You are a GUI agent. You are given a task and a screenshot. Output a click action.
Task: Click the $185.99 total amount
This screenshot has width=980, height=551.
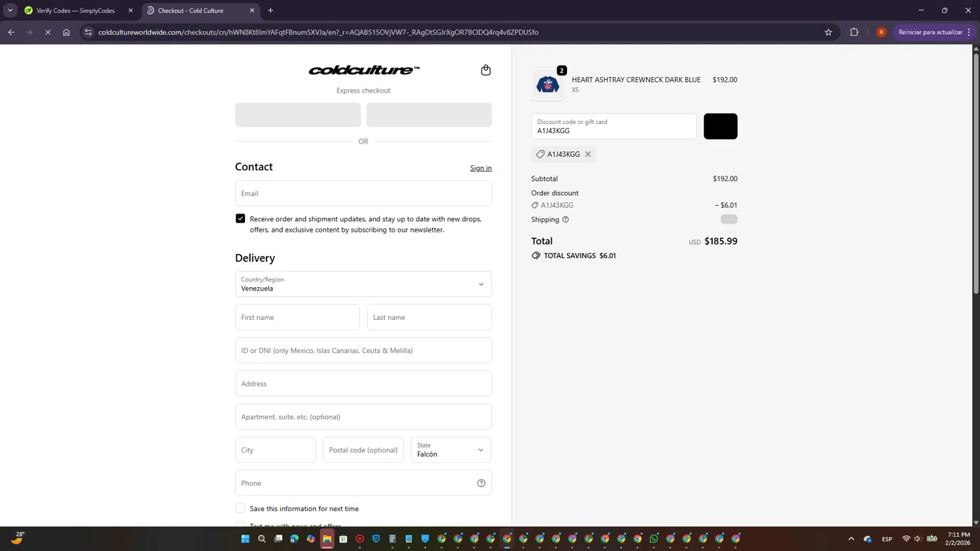pyautogui.click(x=721, y=241)
